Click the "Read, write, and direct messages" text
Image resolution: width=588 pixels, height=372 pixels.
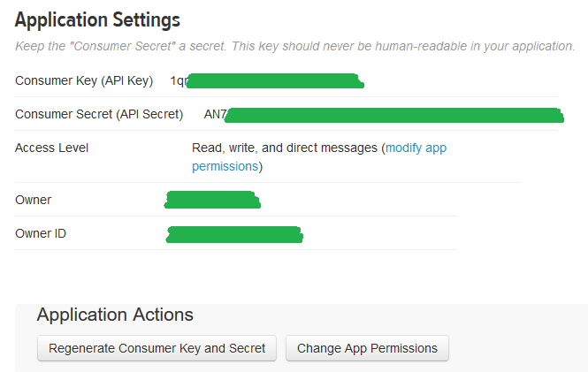tap(285, 148)
